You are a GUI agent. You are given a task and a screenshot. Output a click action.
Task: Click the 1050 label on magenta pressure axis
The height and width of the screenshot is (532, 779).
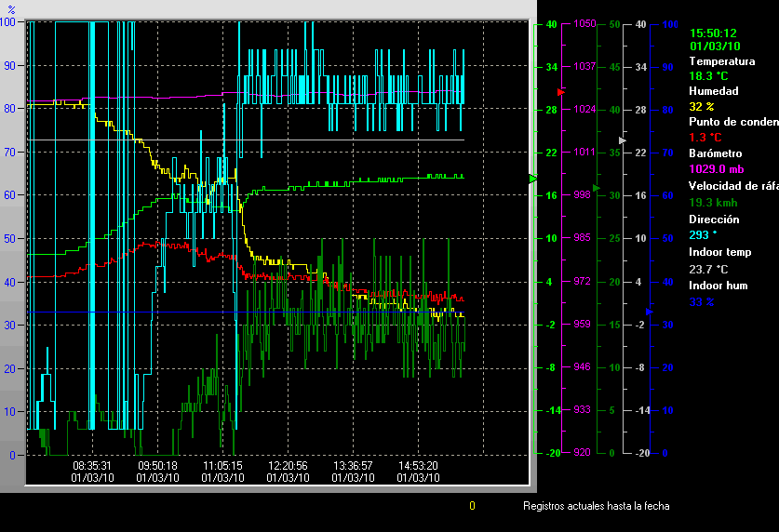tap(584, 24)
